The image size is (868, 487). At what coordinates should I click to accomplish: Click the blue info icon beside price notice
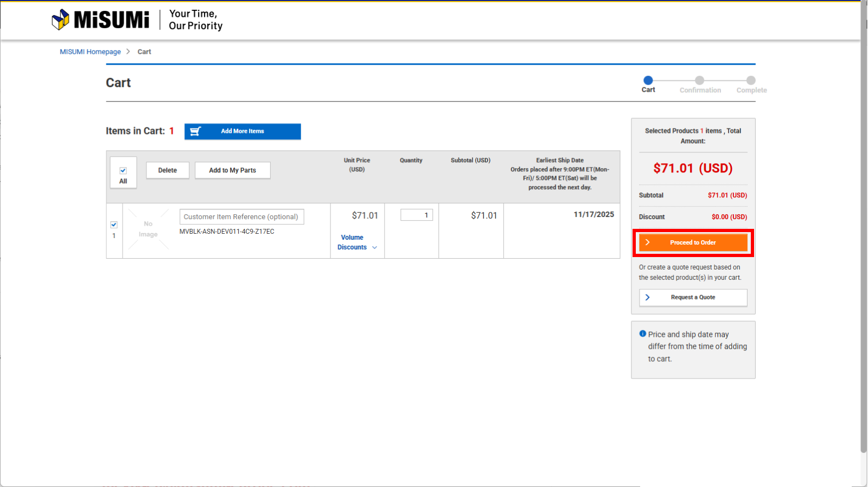point(642,334)
